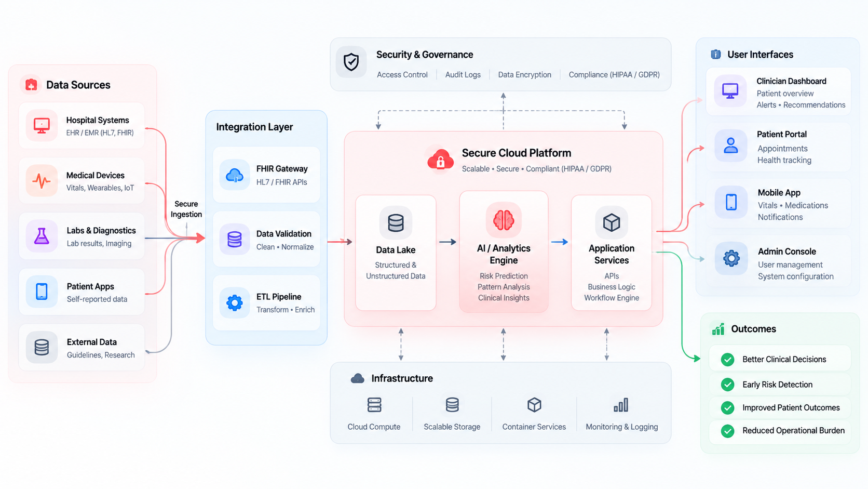The width and height of the screenshot is (868, 489).
Task: Click the Data Validation database icon
Action: 235,240
